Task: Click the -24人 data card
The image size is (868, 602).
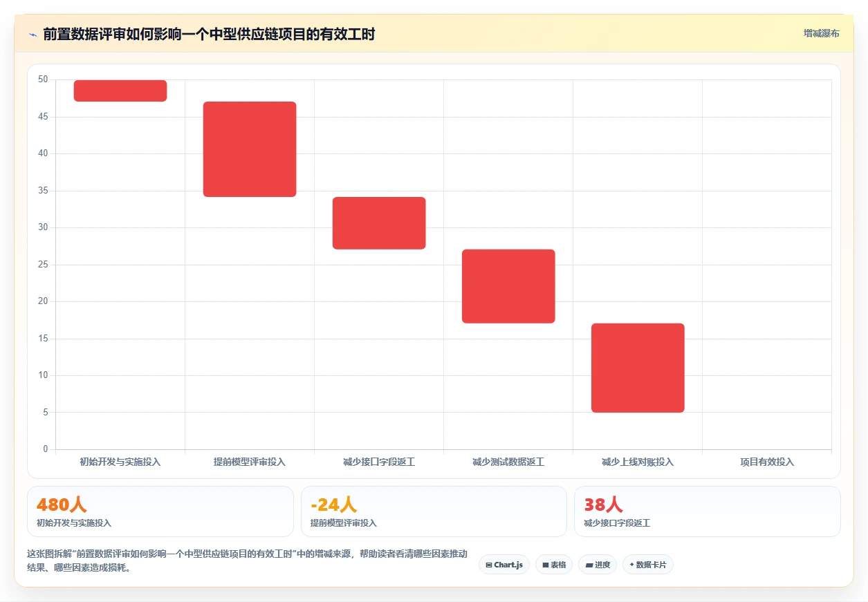Action: (434, 511)
